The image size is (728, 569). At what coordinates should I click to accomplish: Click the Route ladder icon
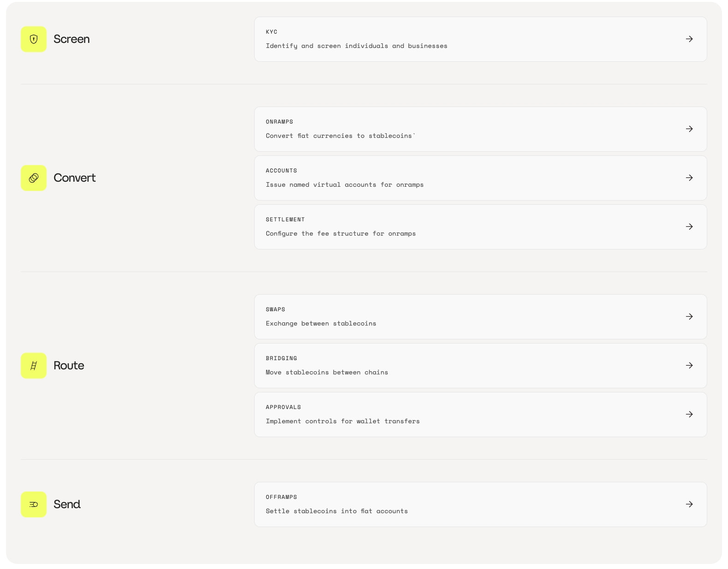coord(34,366)
